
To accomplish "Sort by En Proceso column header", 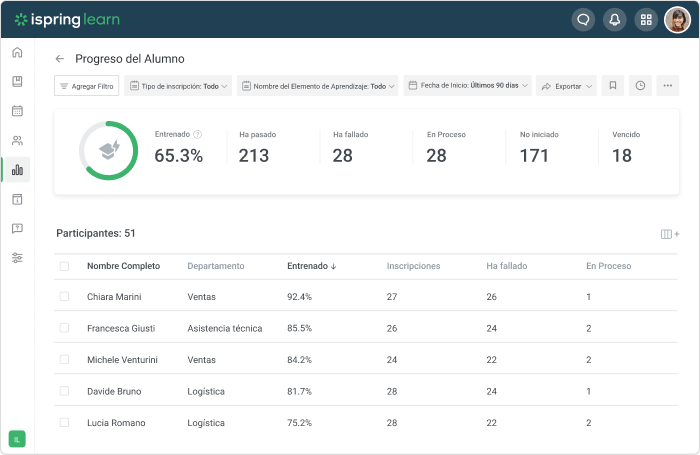I will pyautogui.click(x=608, y=266).
